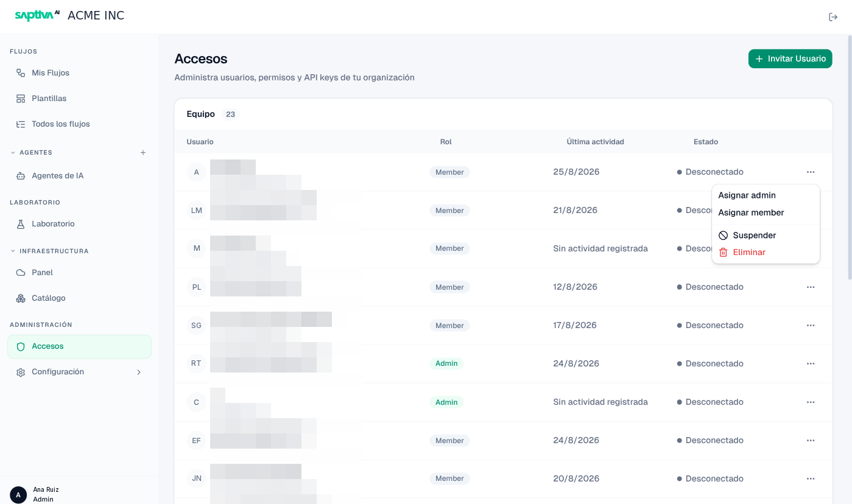
Task: Click the date 25/8/2026
Action: (x=576, y=172)
